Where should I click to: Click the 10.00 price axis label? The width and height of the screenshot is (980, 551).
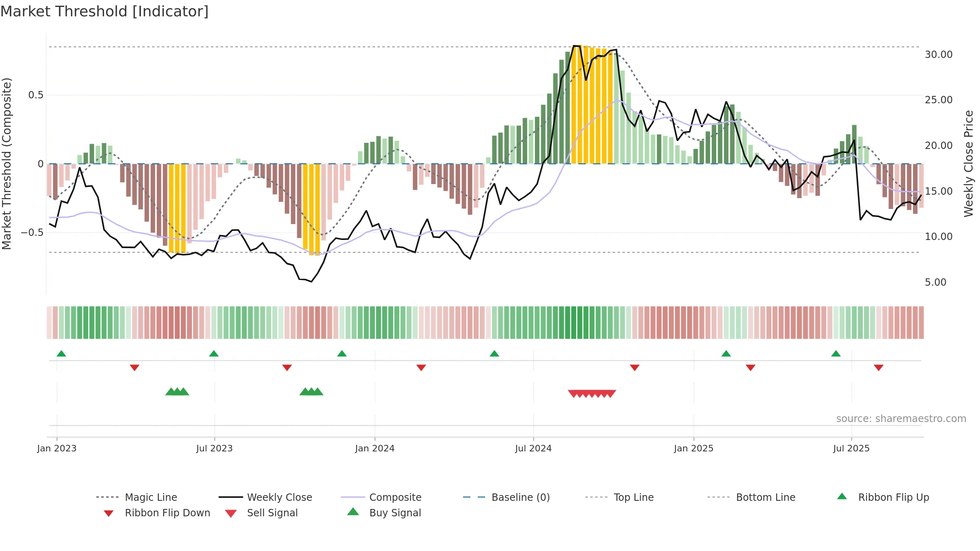(x=939, y=236)
